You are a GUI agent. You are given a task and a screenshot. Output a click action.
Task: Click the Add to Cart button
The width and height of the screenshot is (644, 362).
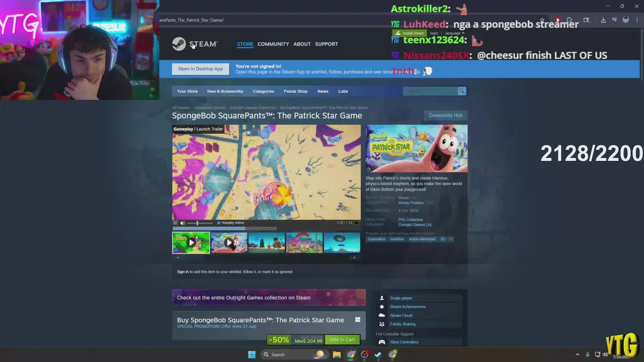click(x=342, y=340)
